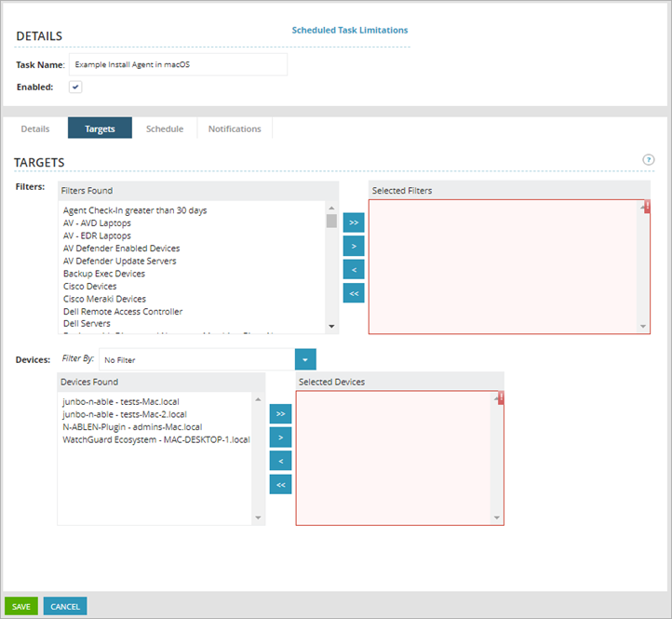This screenshot has height=619, width=672.
Task: Switch to the Schedule tab
Action: pos(165,128)
